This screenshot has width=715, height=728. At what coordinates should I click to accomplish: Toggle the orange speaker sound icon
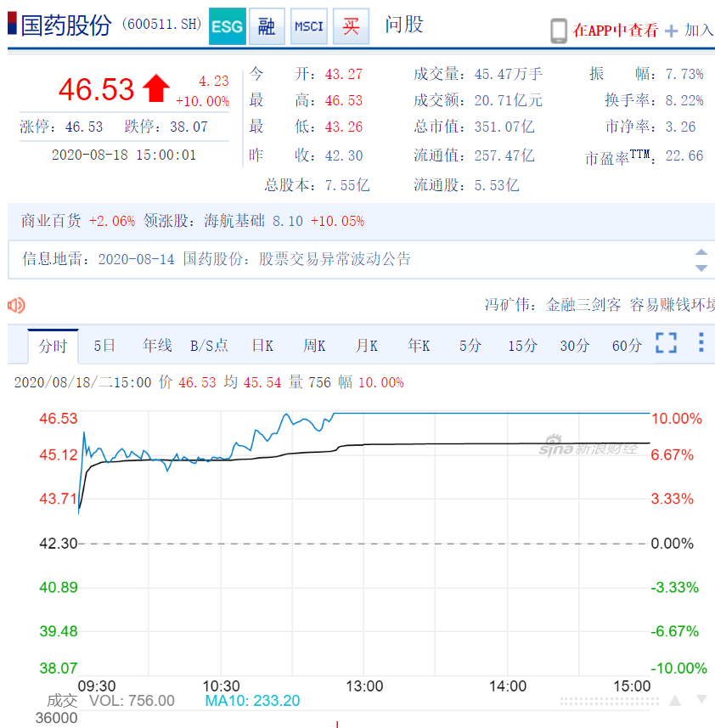pos(16,305)
